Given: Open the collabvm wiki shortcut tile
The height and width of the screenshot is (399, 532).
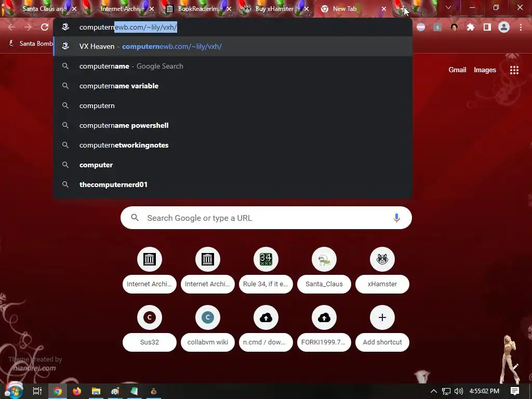Looking at the screenshot, I should [208, 328].
